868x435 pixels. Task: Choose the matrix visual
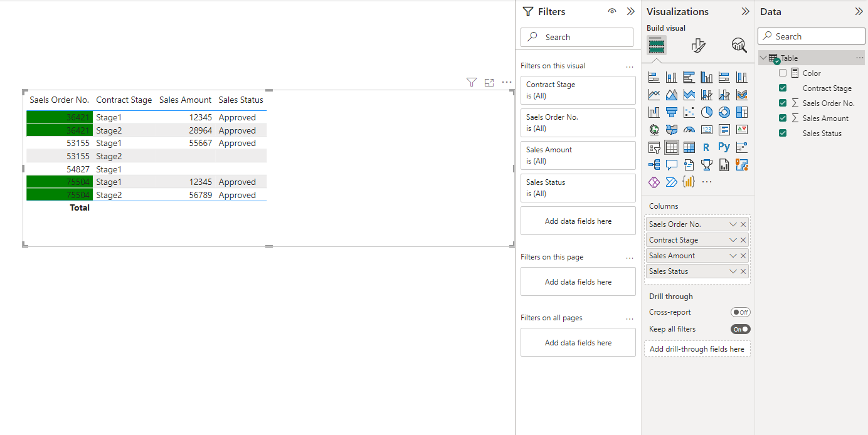coord(689,148)
